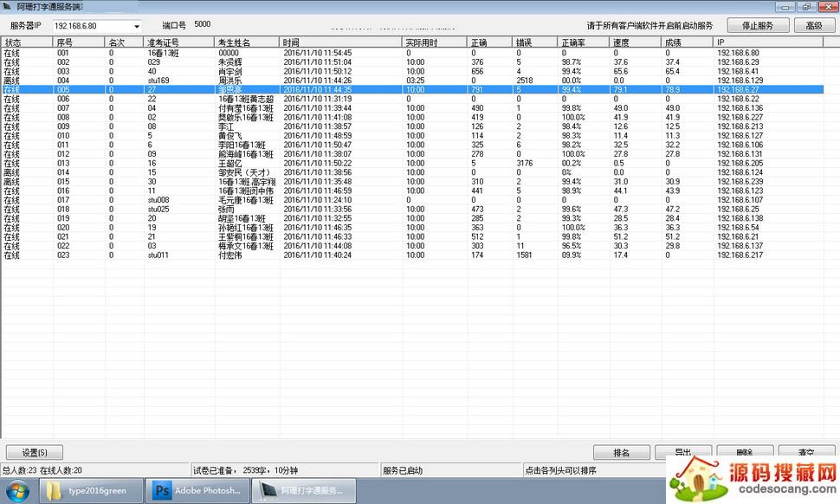Click the Windows Start orb
Image resolution: width=840 pixels, height=504 pixels.
[x=17, y=491]
